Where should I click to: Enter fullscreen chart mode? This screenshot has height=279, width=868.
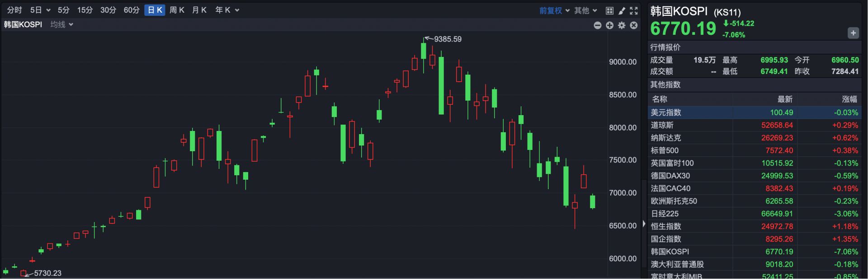click(634, 10)
